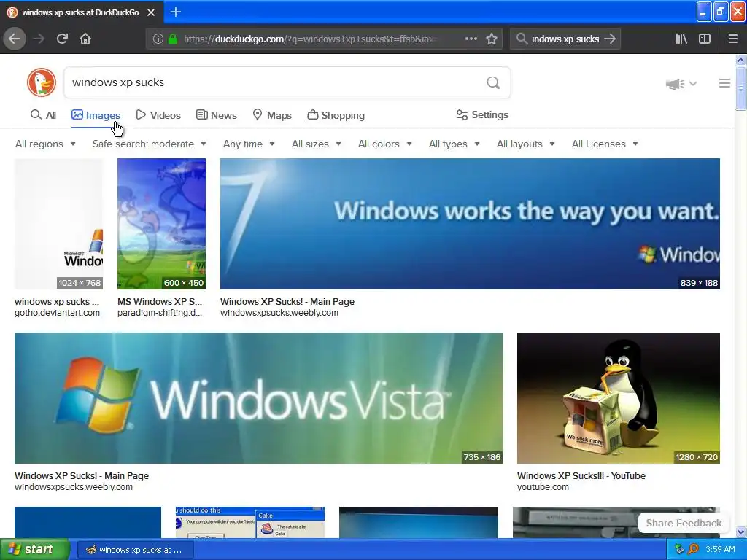
Task: Open the Windows Vista banner image
Action: [258, 398]
